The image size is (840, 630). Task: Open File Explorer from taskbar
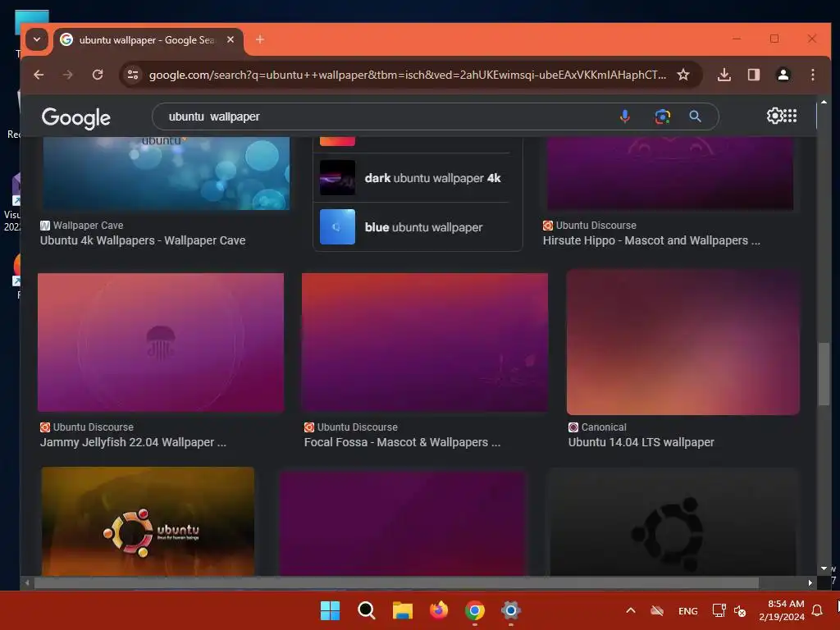pyautogui.click(x=402, y=610)
